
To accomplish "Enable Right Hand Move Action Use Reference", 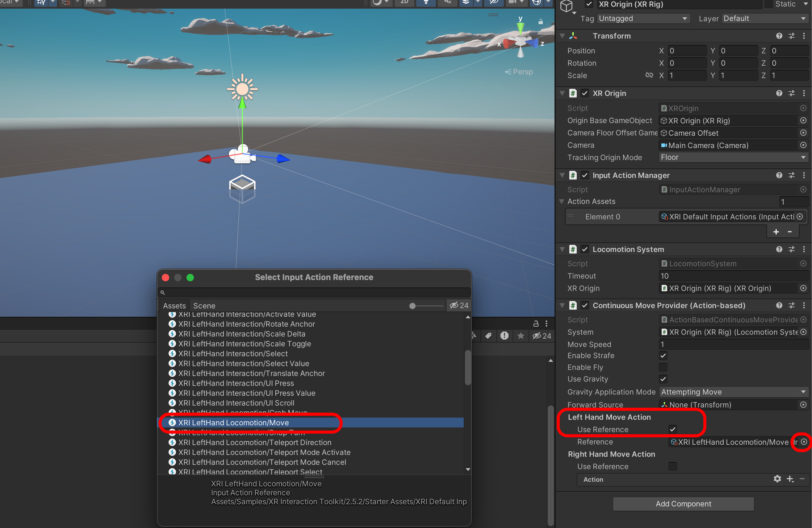I will pyautogui.click(x=672, y=466).
